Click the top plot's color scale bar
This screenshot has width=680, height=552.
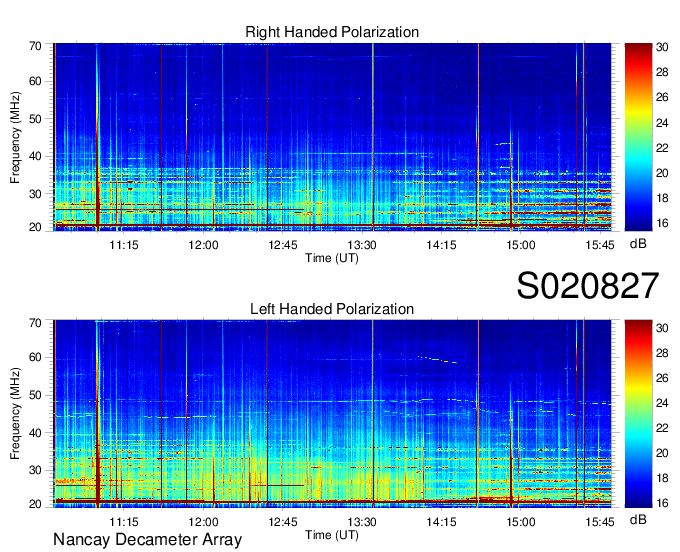tap(638, 137)
